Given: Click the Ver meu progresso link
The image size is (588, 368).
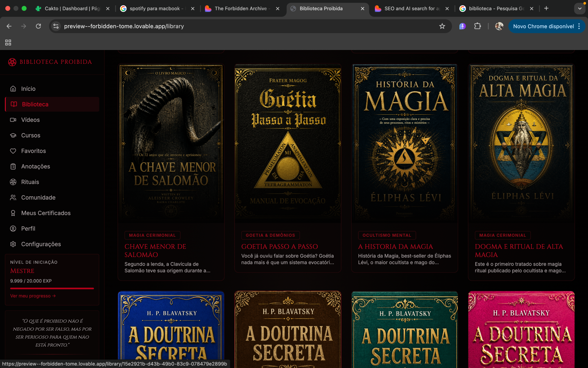Looking at the screenshot, I should 33,296.
